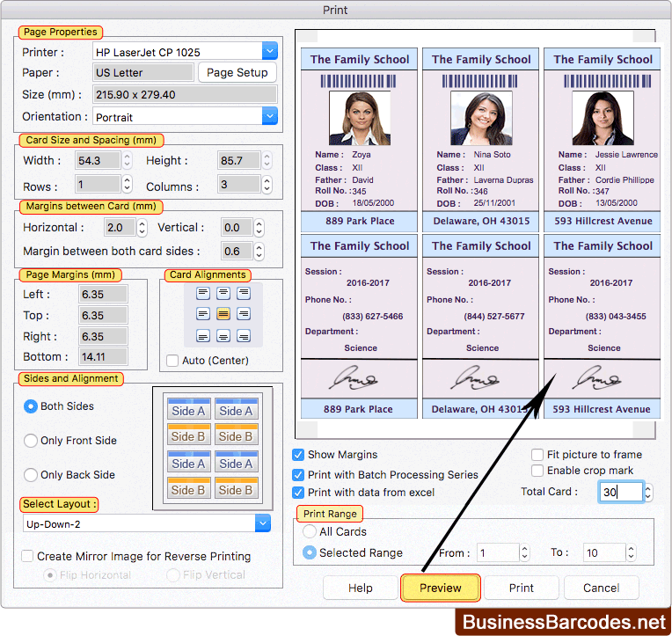The image size is (672, 636).
Task: Click the From value field
Action: [498, 552]
